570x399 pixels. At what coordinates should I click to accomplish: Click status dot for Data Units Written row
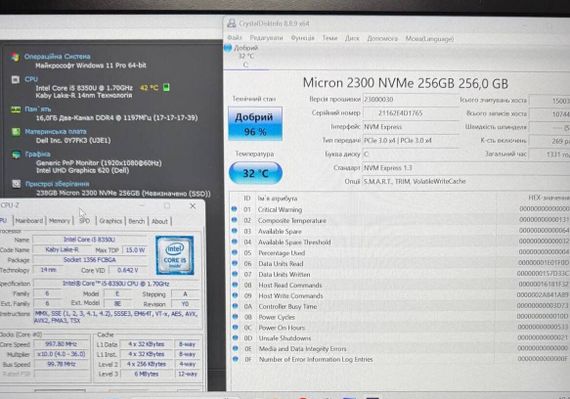pos(235,274)
